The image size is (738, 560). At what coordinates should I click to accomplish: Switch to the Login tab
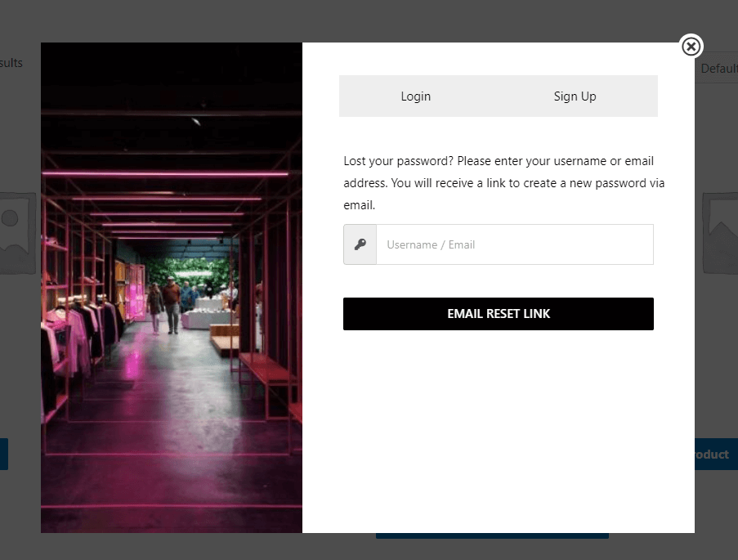point(415,96)
